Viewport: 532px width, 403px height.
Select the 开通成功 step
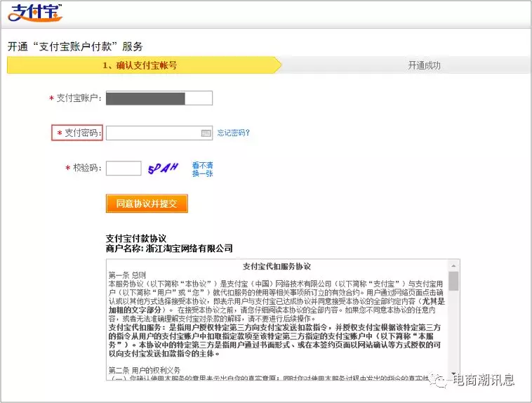tap(424, 65)
